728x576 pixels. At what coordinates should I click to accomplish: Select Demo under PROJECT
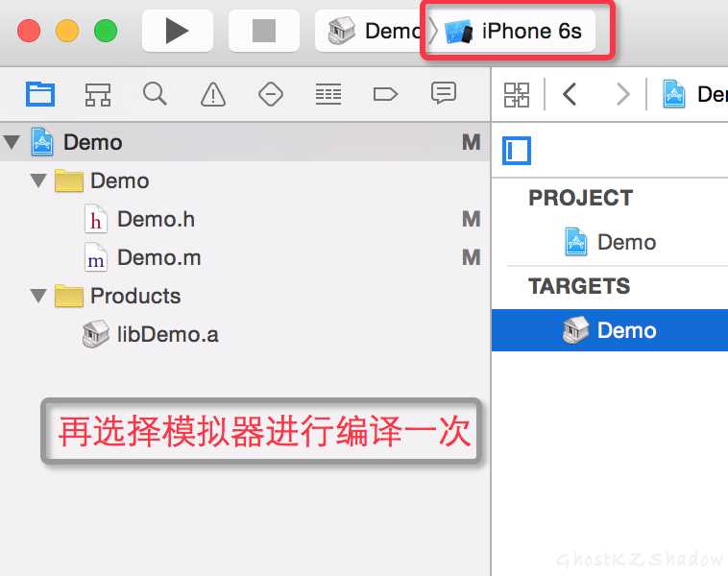pyautogui.click(x=610, y=242)
